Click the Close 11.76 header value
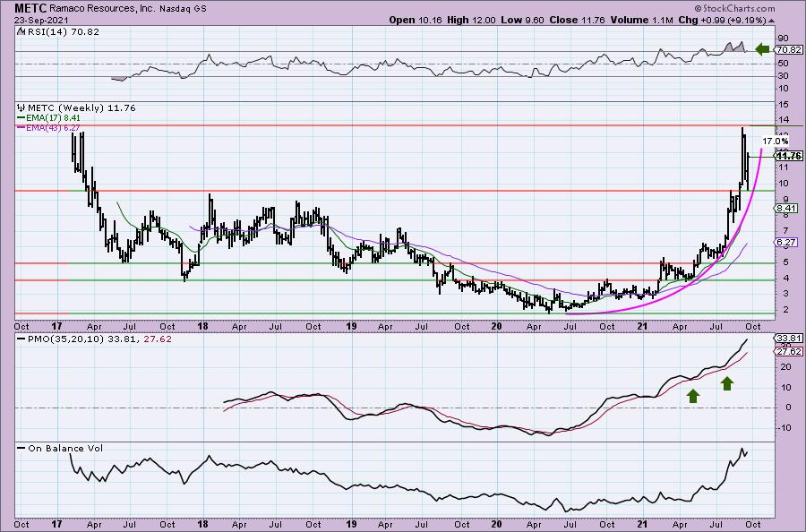 click(x=577, y=20)
